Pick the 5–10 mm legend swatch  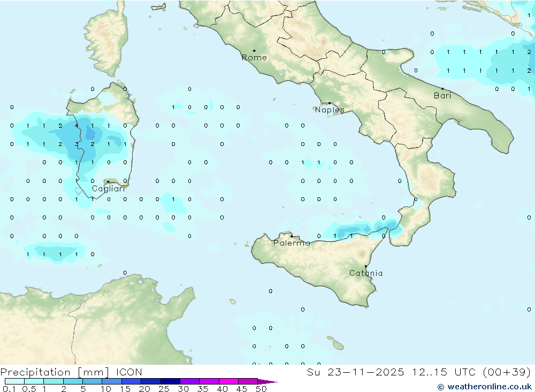coord(93,381)
